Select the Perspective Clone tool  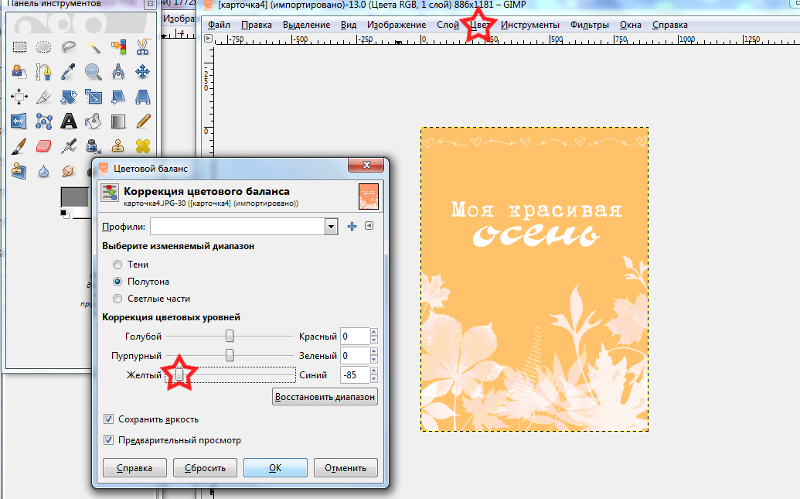click(x=19, y=170)
